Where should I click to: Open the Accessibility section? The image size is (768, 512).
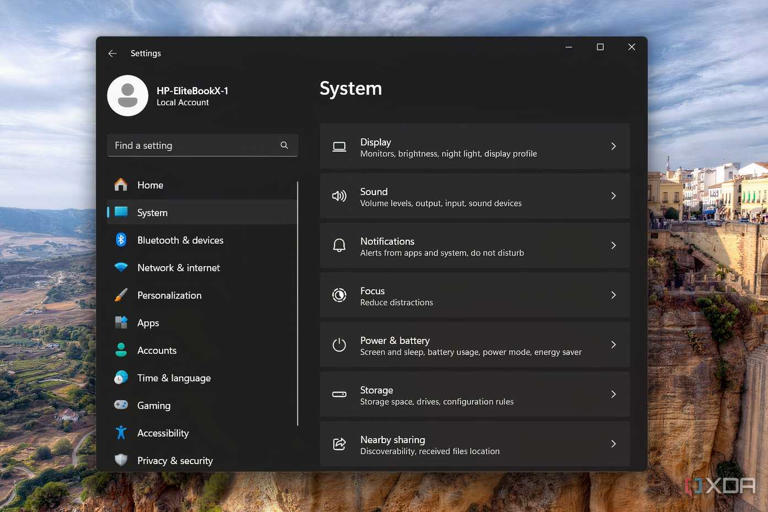[x=201, y=433]
